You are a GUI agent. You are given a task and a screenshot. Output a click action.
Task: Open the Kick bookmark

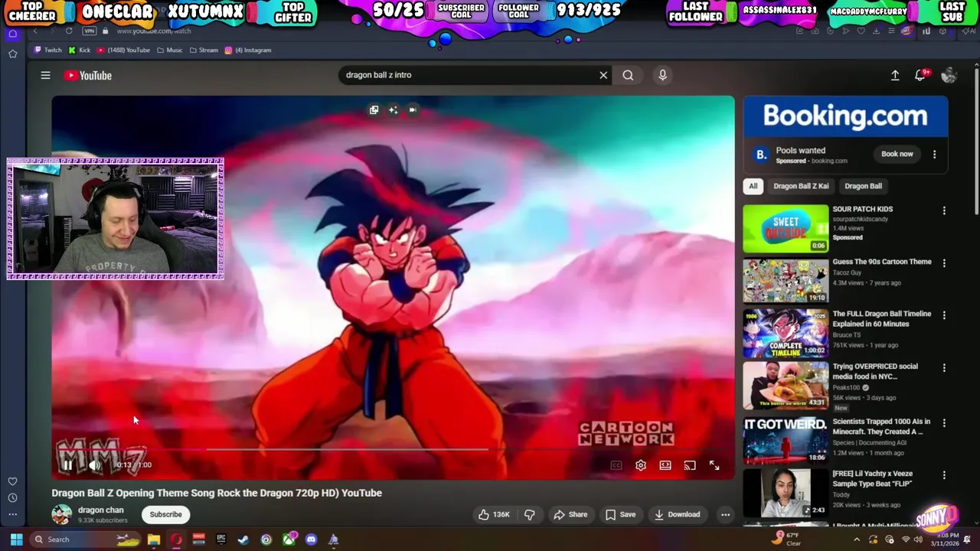80,50
